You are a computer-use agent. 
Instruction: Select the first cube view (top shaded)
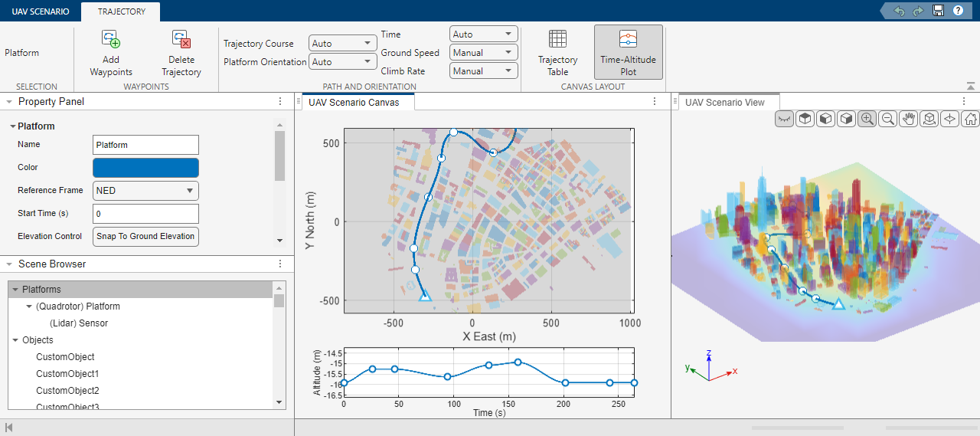tap(805, 119)
